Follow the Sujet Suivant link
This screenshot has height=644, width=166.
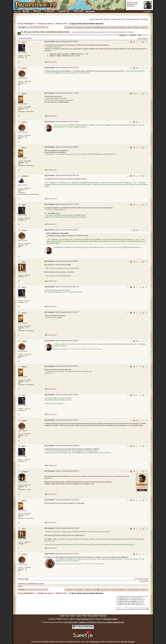pyautogui.click(x=142, y=39)
